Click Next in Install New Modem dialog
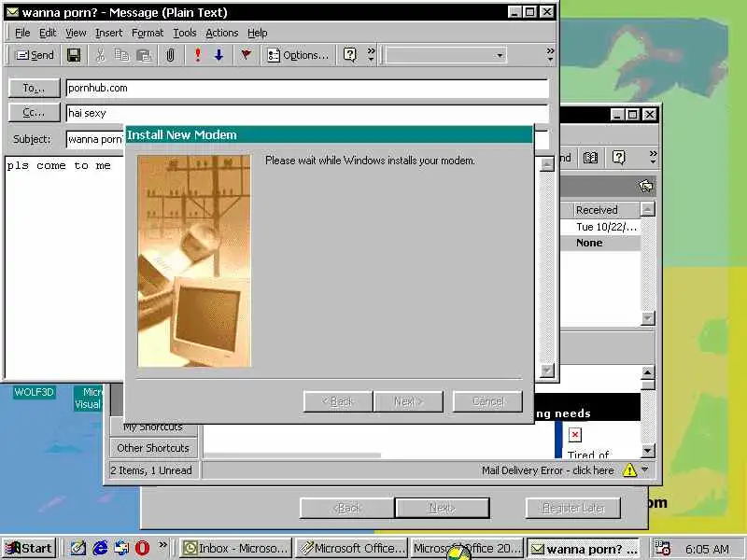Image resolution: width=747 pixels, height=560 pixels. pyautogui.click(x=408, y=402)
